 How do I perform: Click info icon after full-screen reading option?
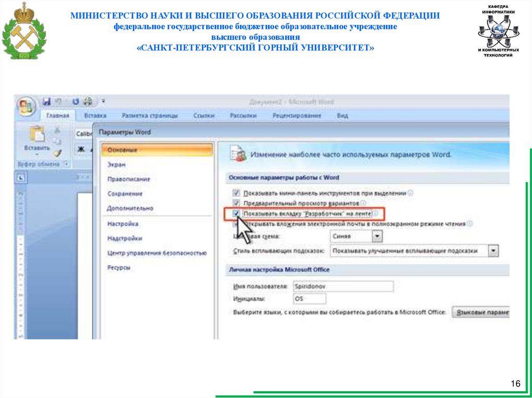point(470,224)
